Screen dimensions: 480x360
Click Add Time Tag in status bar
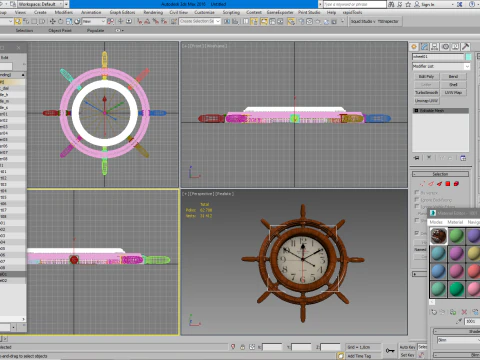tap(359, 356)
